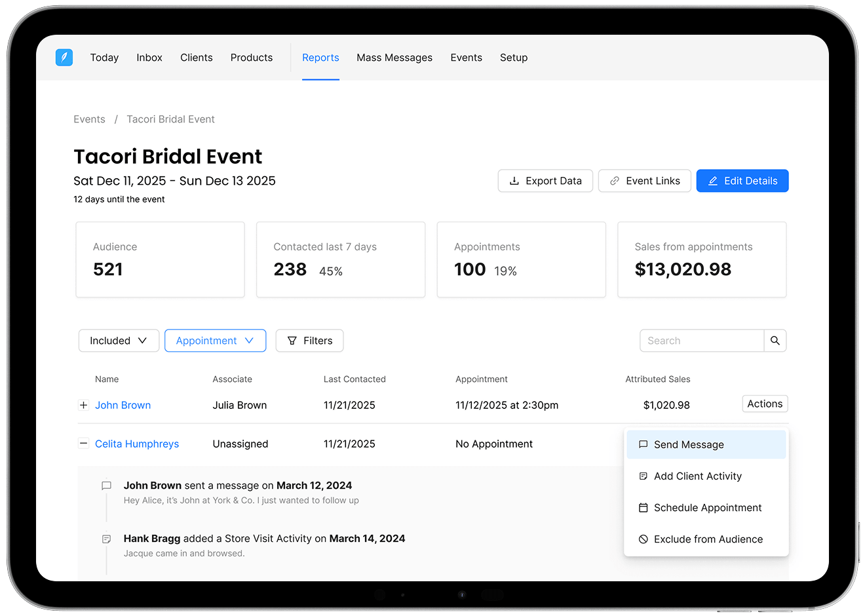The width and height of the screenshot is (865, 616).
Task: Focus the Search input field
Action: click(x=702, y=341)
